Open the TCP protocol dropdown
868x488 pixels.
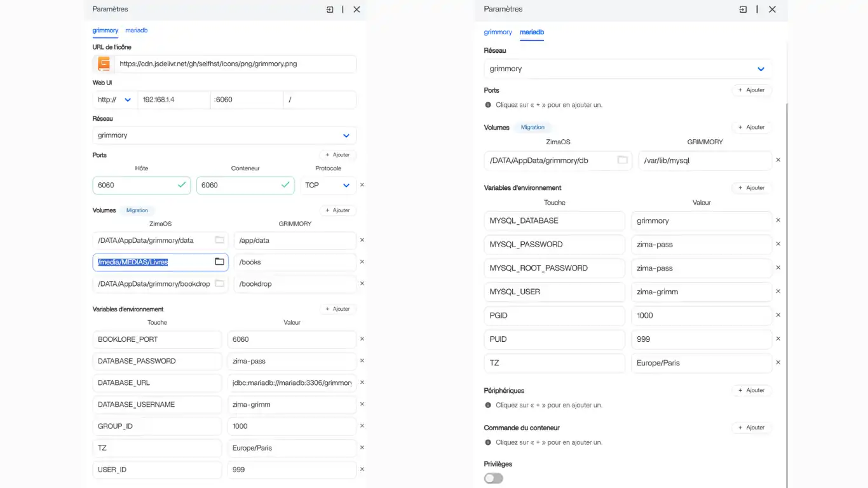[x=329, y=185]
